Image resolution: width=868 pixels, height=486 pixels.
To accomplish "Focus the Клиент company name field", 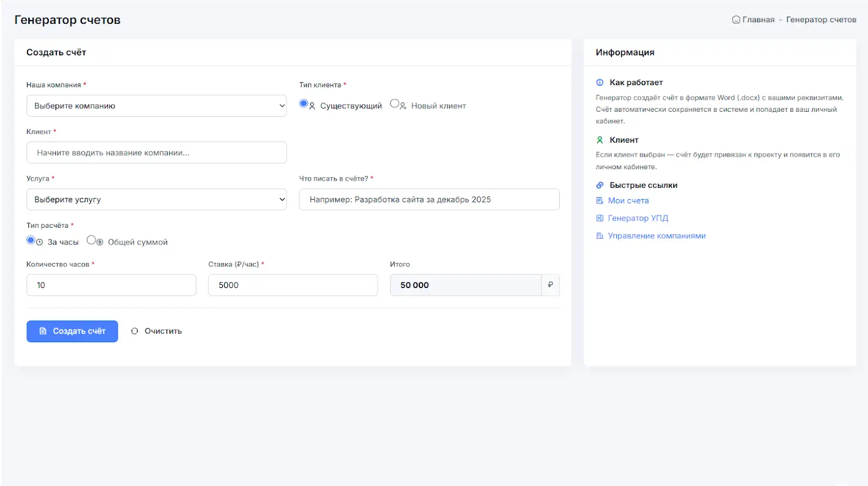I will point(156,152).
